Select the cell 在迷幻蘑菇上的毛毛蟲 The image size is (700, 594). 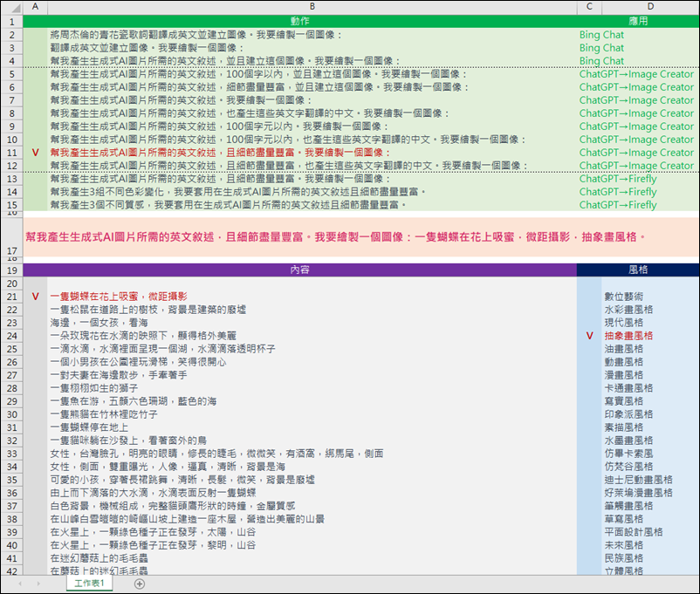click(x=312, y=558)
